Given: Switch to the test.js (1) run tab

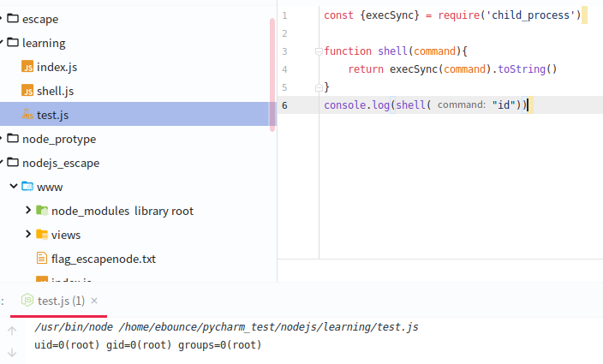Looking at the screenshot, I should coord(61,301).
